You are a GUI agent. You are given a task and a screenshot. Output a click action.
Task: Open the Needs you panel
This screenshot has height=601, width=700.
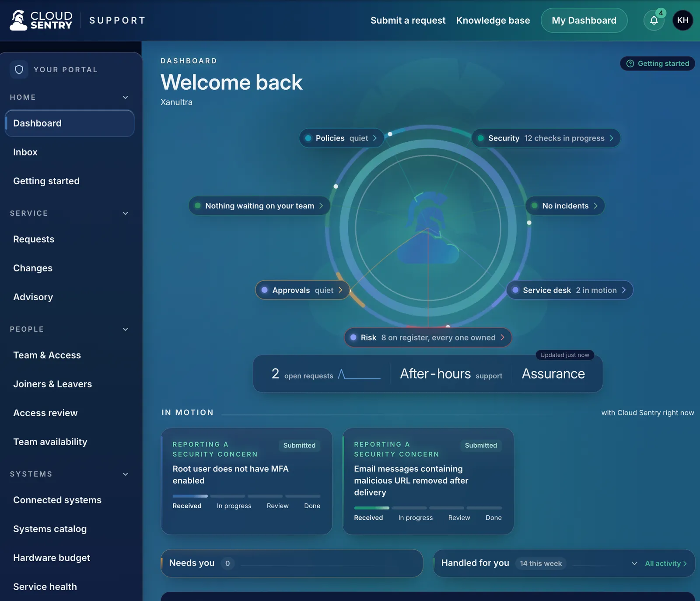[x=292, y=563]
